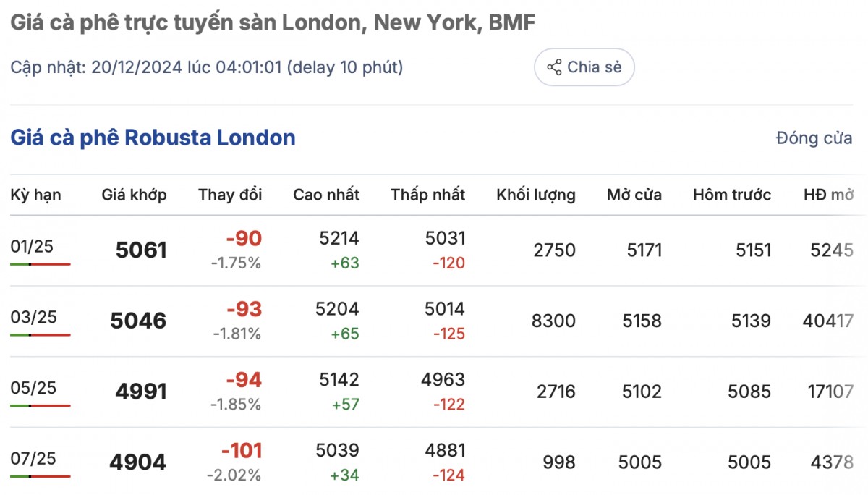Select the Kỳ hạn column header
868x495 pixels.
pyautogui.click(x=35, y=195)
